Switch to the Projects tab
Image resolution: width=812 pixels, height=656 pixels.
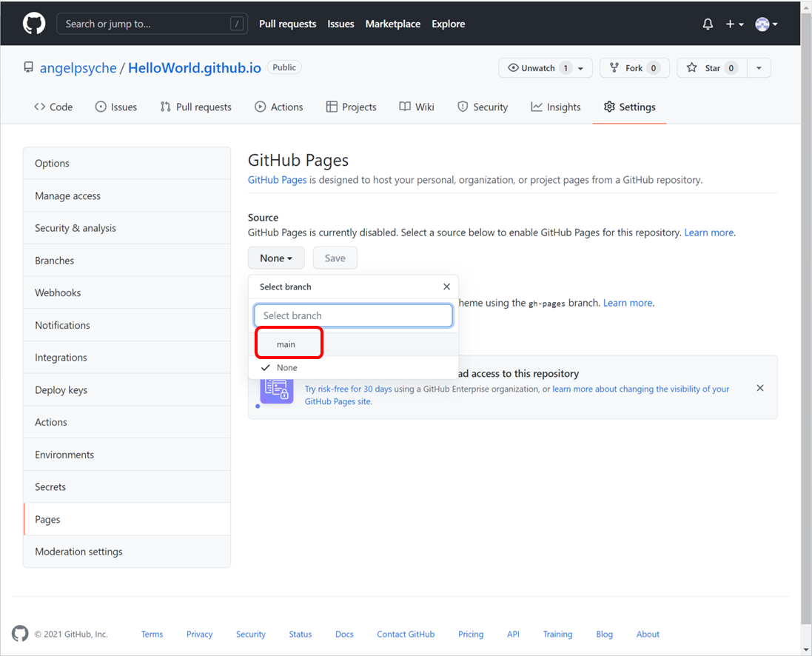point(351,107)
